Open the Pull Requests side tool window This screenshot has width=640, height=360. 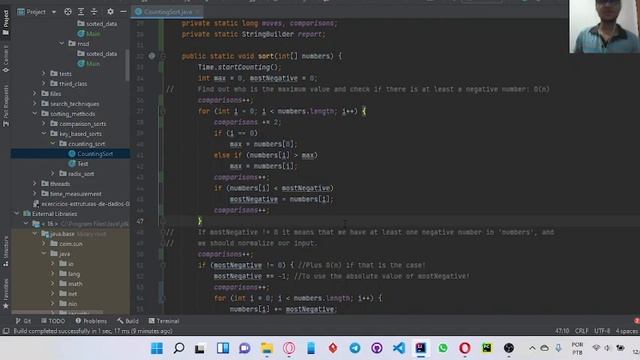point(6,106)
